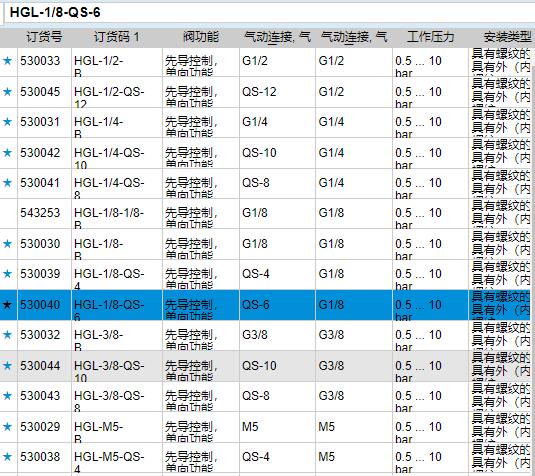
Task: Click star icon for order 530031
Action: click(x=8, y=122)
